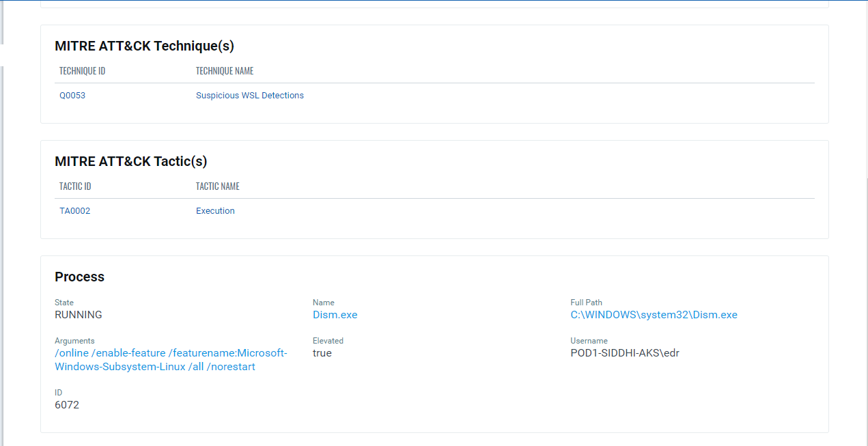
Task: Click the TACTIC ID column header
Action: point(75,186)
